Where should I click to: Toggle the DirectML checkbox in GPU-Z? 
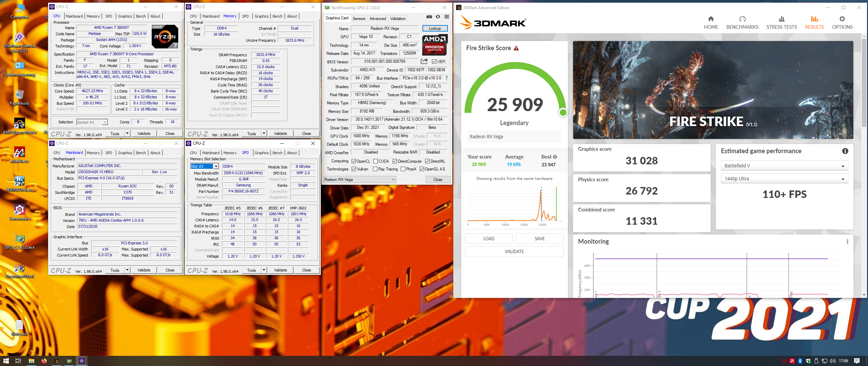(x=427, y=161)
